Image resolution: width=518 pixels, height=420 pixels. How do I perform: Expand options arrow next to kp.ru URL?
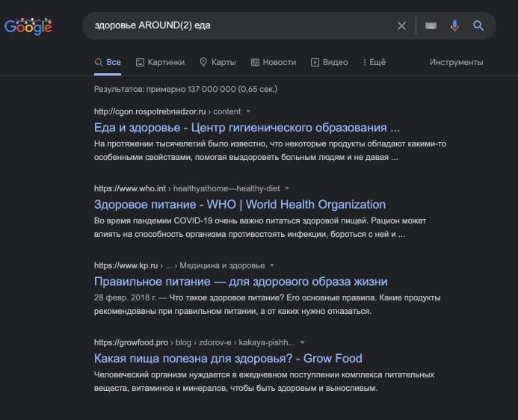click(272, 265)
